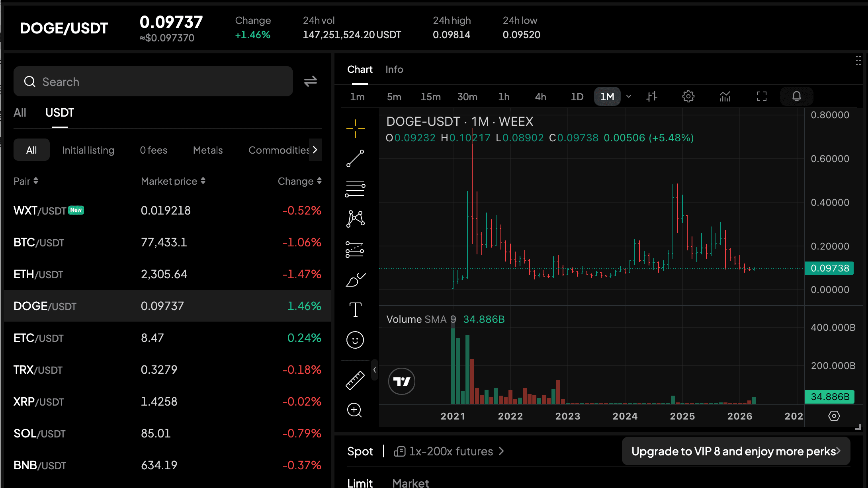Toggle fullscreen chart mode
The width and height of the screenshot is (868, 488).
coord(762,96)
